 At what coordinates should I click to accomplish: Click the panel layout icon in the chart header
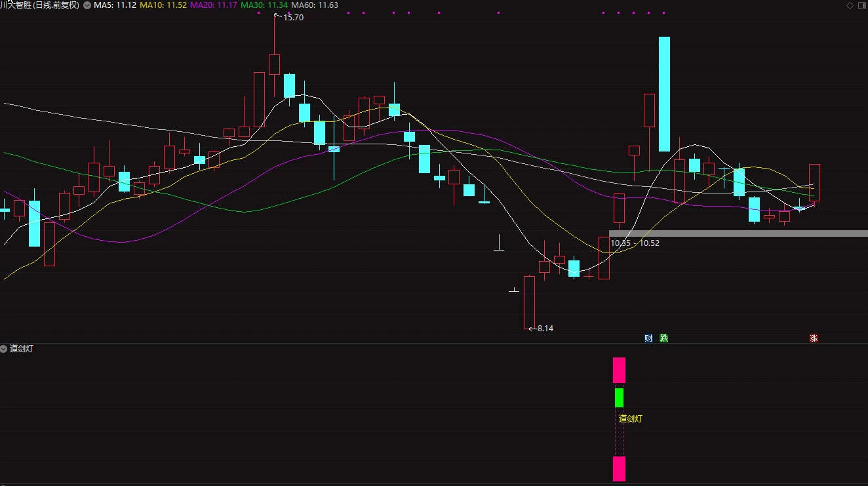tap(861, 5)
